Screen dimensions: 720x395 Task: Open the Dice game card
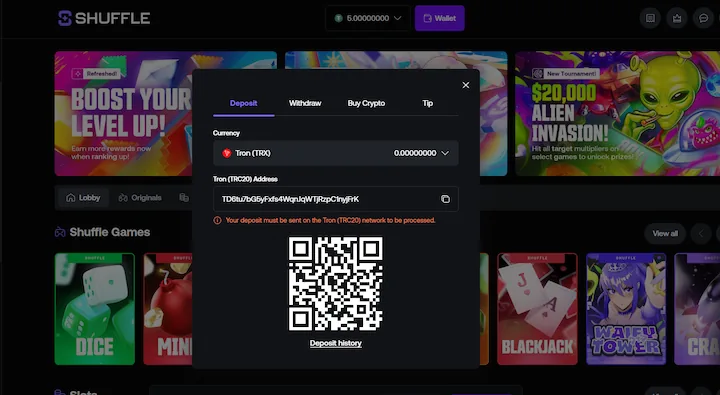point(95,309)
